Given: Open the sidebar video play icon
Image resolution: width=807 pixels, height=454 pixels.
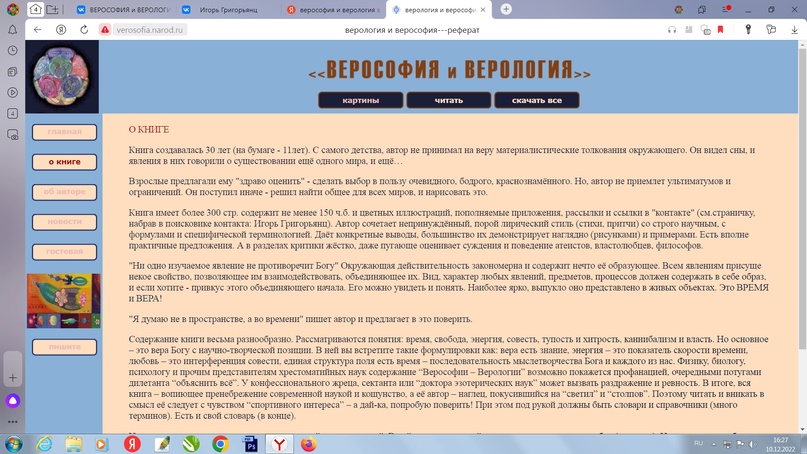Looking at the screenshot, I should click(x=12, y=93).
